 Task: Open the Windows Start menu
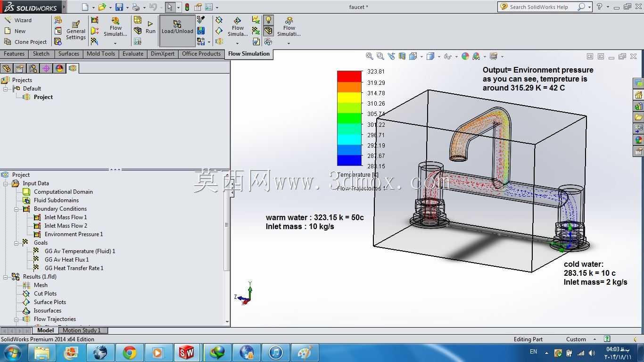click(x=12, y=353)
